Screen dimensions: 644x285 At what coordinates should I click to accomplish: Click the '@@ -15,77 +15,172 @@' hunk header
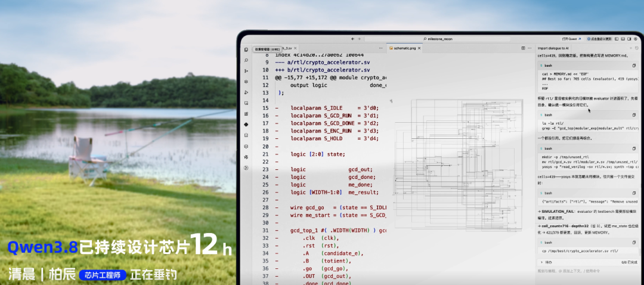[x=330, y=78]
